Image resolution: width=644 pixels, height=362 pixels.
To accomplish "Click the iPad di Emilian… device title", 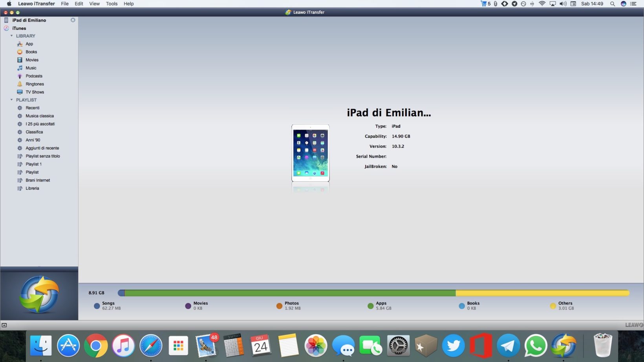I will tap(389, 113).
